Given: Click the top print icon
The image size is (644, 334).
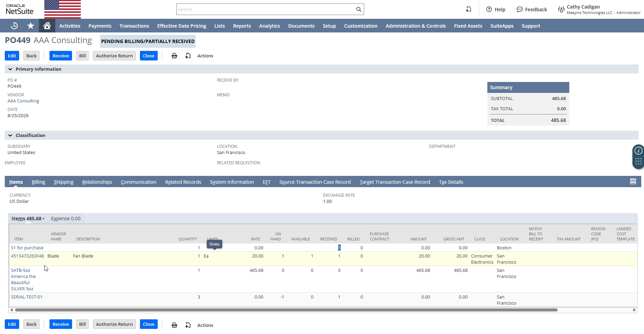Looking at the screenshot, I should point(174,56).
